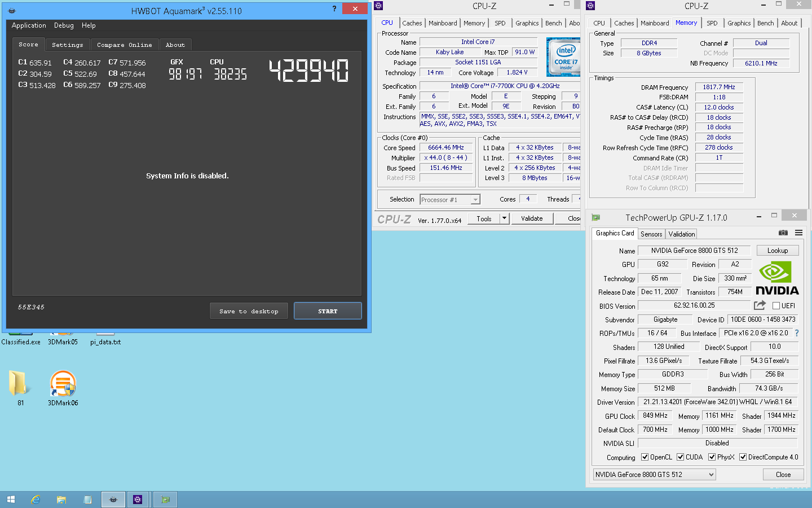Image resolution: width=812 pixels, height=508 pixels.
Task: Switch to Compare Online tab
Action: tap(124, 45)
